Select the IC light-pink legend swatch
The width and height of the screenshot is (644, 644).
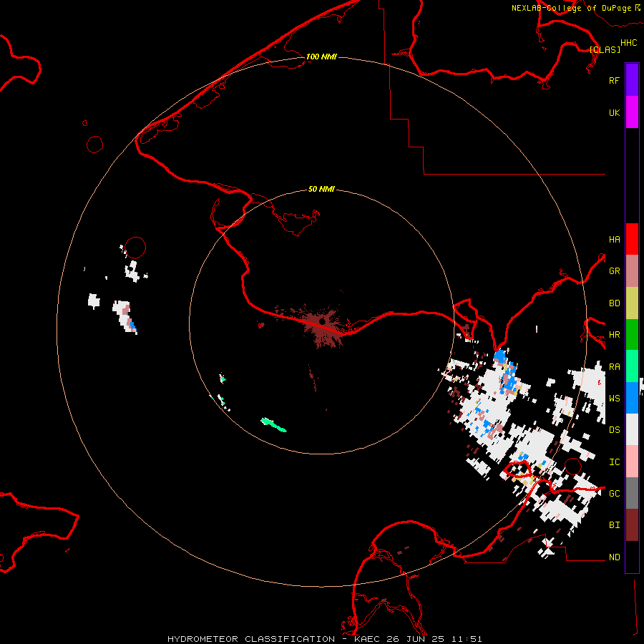(632, 462)
